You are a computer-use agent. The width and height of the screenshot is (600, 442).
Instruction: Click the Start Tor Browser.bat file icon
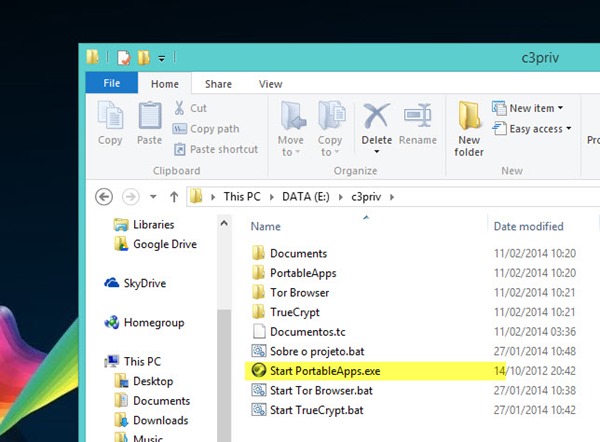259,390
